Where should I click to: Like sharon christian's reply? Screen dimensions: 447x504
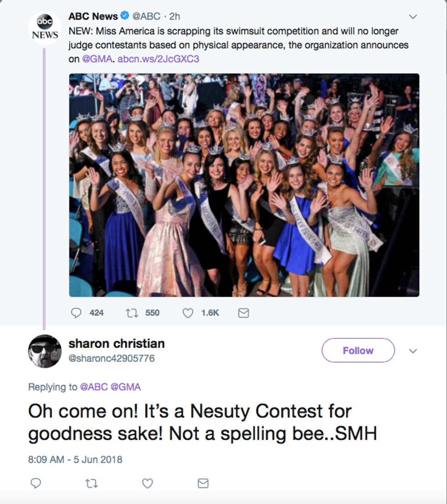[147, 483]
